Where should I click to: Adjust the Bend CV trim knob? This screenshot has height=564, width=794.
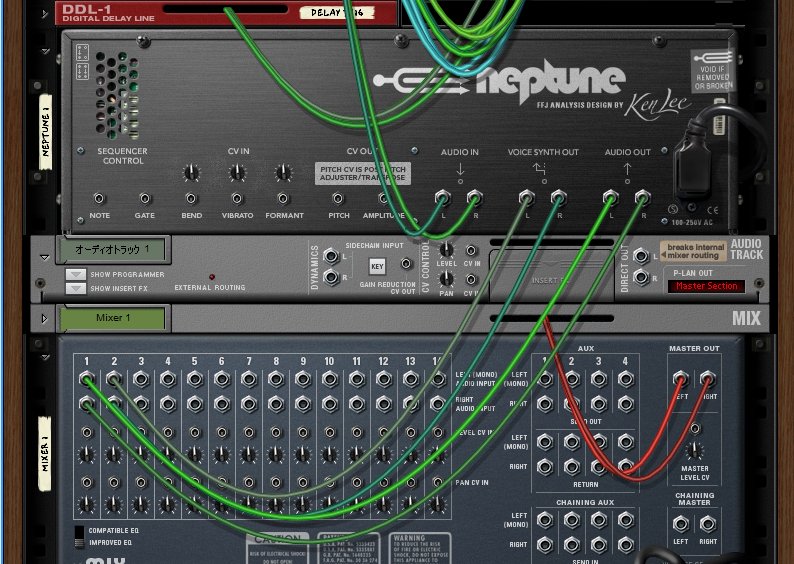point(191,173)
